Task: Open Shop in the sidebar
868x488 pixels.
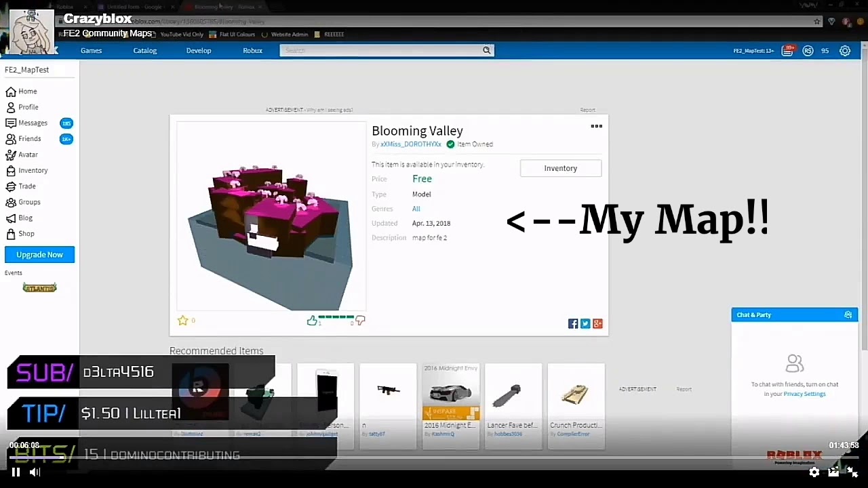Action: tap(20, 234)
